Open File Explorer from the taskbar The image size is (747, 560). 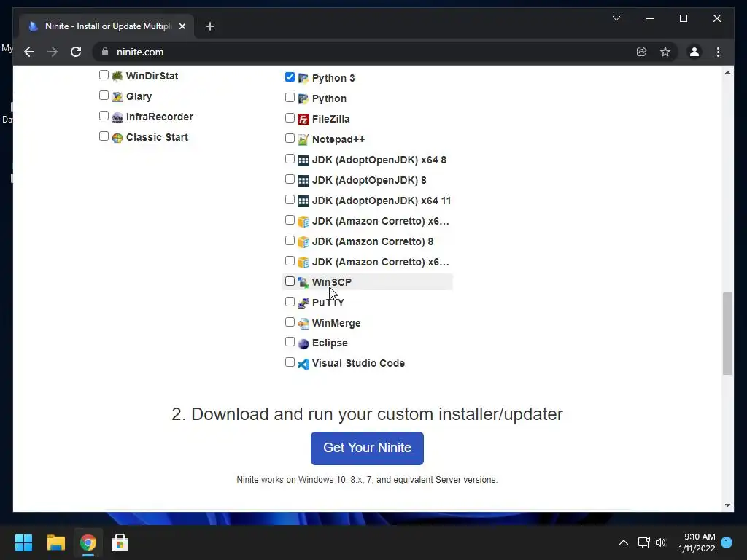pos(55,542)
